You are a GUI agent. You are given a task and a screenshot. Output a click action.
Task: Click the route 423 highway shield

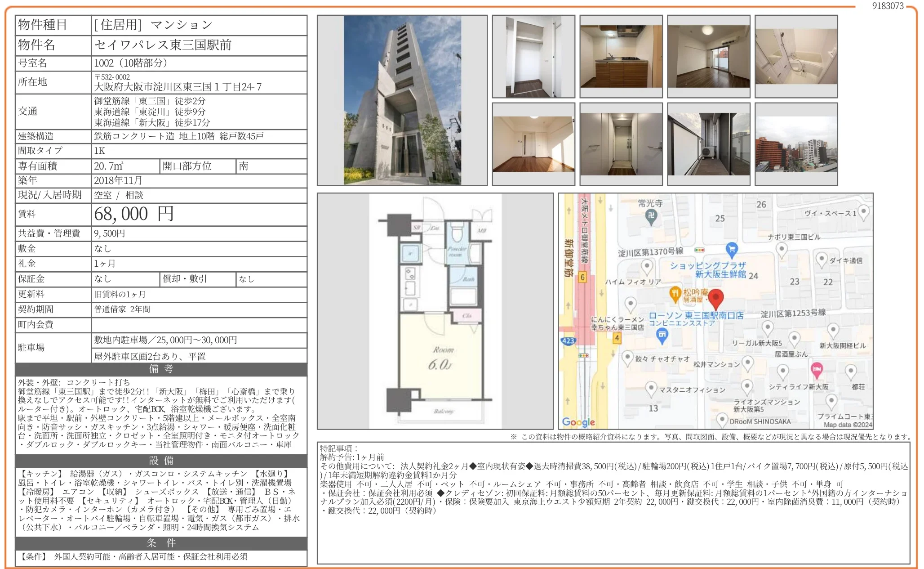tap(568, 341)
